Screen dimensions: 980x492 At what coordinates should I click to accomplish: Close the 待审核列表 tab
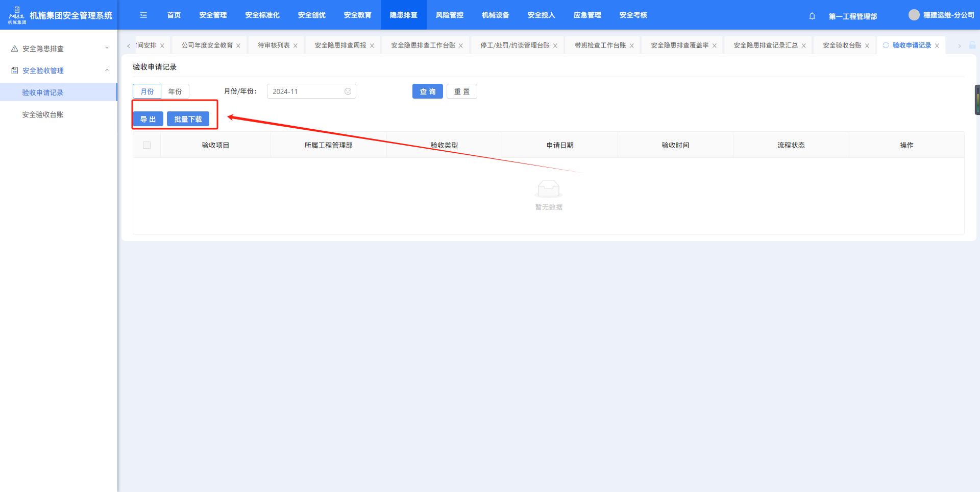[x=295, y=46]
